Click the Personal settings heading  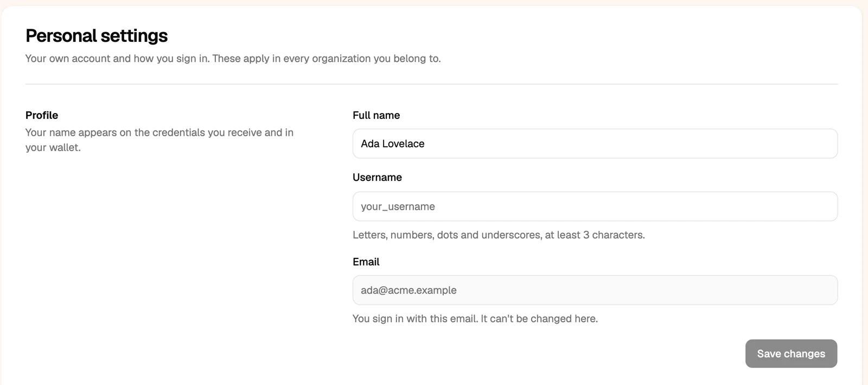tap(97, 35)
